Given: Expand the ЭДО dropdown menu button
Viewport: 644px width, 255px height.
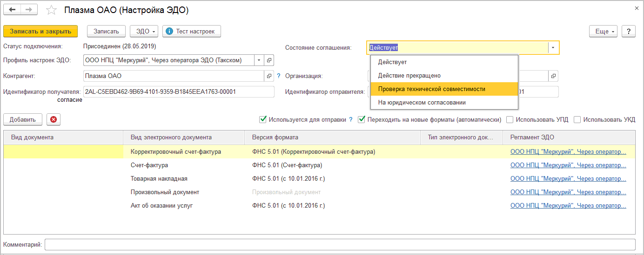Looking at the screenshot, I should pyautogui.click(x=144, y=31).
